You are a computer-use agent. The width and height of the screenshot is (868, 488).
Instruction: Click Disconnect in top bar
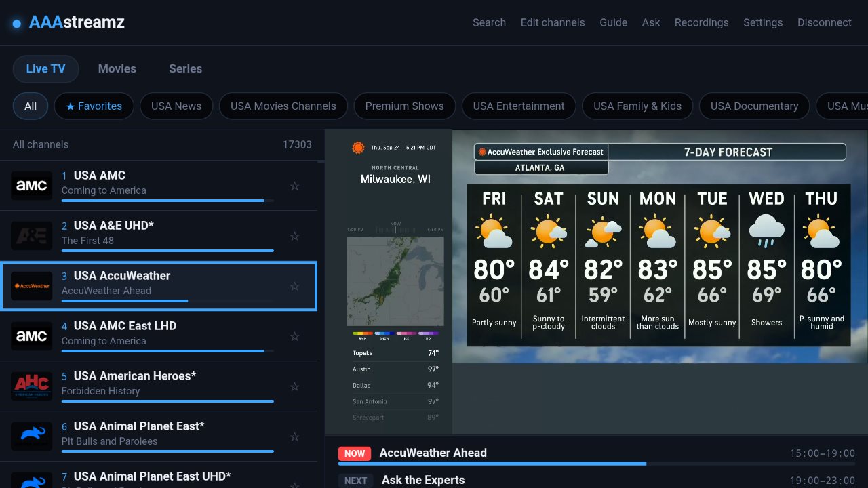(x=825, y=22)
